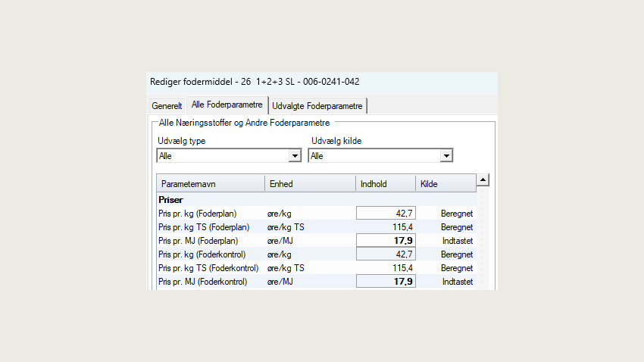The height and width of the screenshot is (362, 644).
Task: Select row Pris pr. kg (Foderplan)
Action: (x=317, y=214)
